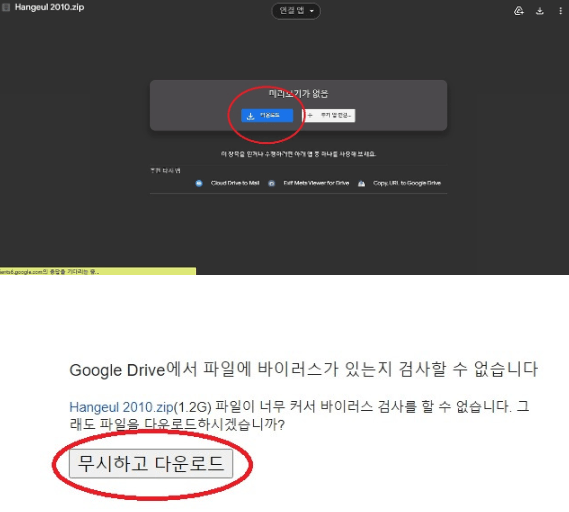Open Copy, URL to Google Drive app

(407, 183)
